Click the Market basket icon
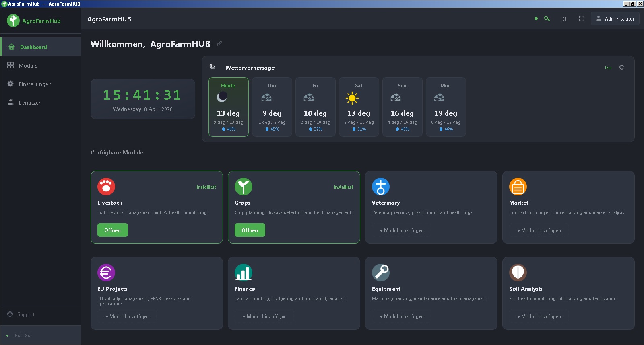The height and width of the screenshot is (345, 644). [x=518, y=187]
